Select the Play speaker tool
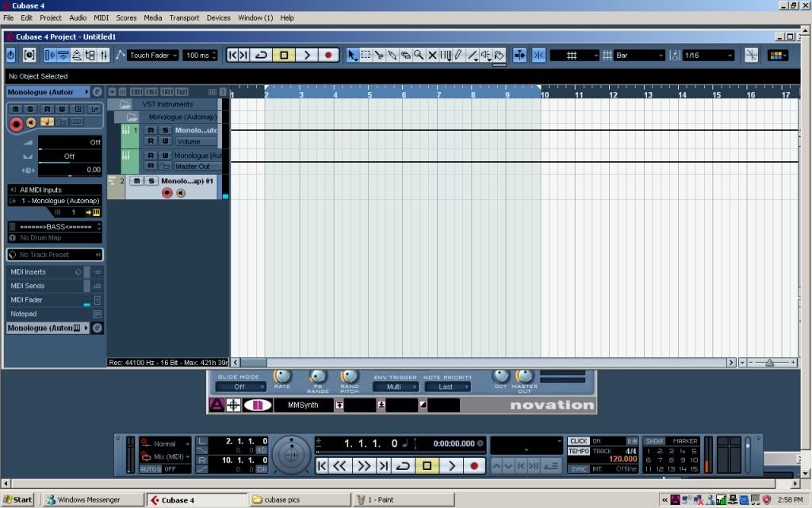812x508 pixels. [x=486, y=55]
